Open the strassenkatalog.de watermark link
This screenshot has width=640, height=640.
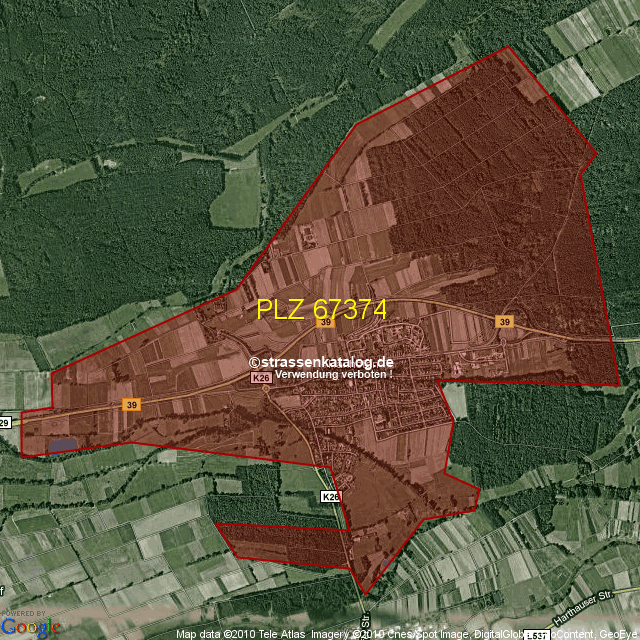pos(322,362)
